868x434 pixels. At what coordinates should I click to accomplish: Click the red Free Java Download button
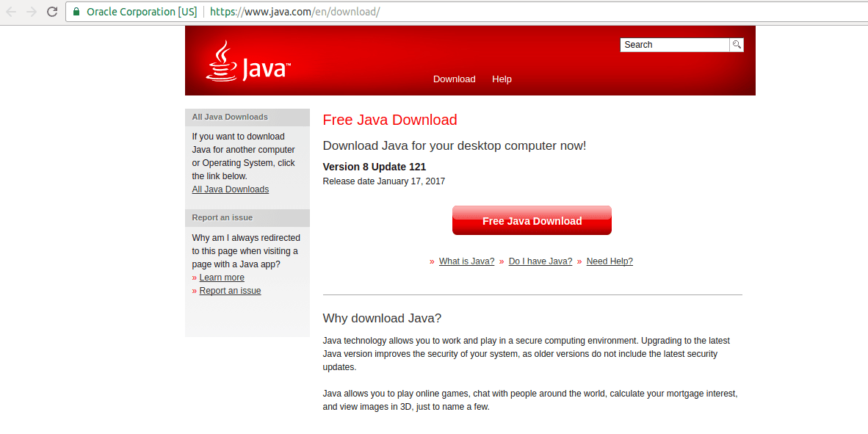(532, 220)
